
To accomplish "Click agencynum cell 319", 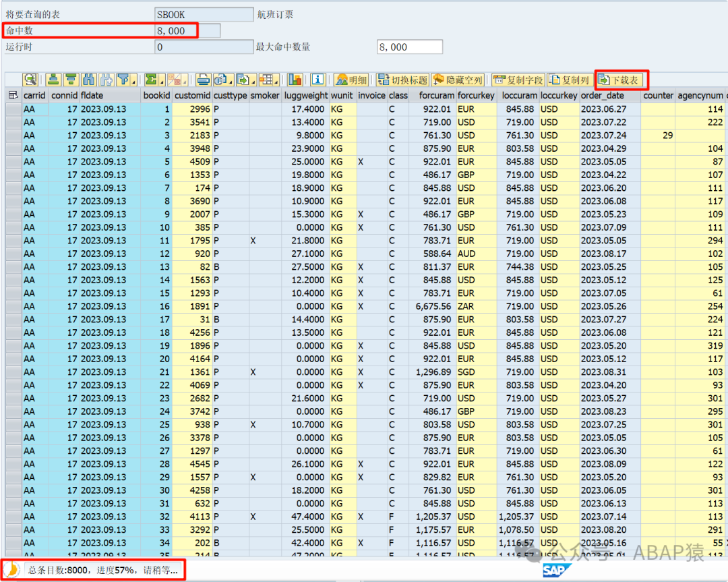I will coord(700,345).
